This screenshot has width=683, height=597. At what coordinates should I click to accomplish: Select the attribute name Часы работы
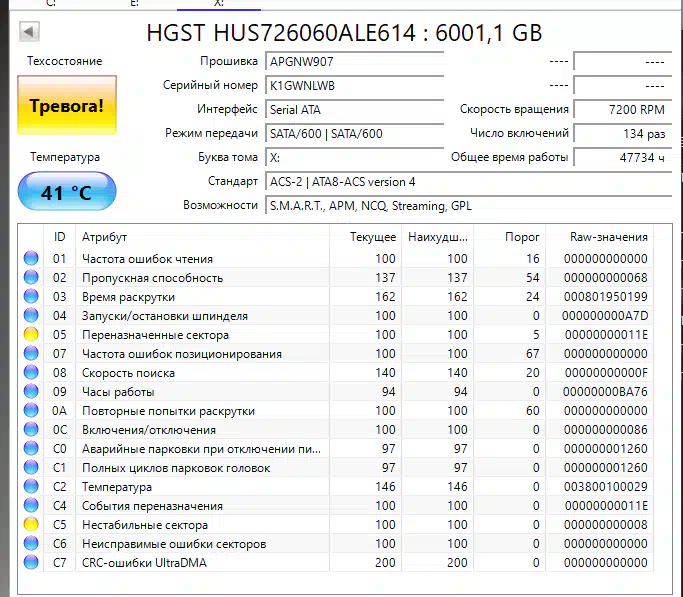click(x=118, y=392)
